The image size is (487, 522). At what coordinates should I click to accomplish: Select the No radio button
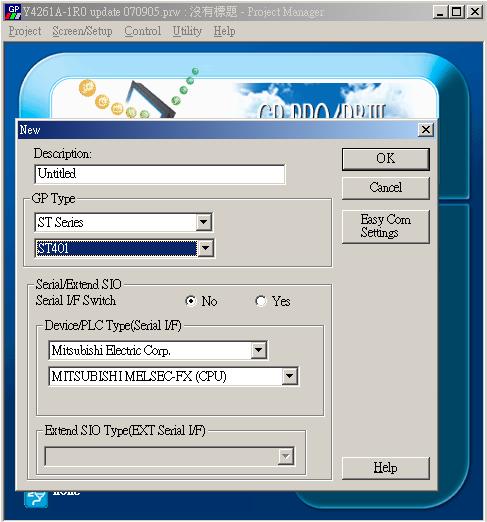click(x=191, y=301)
